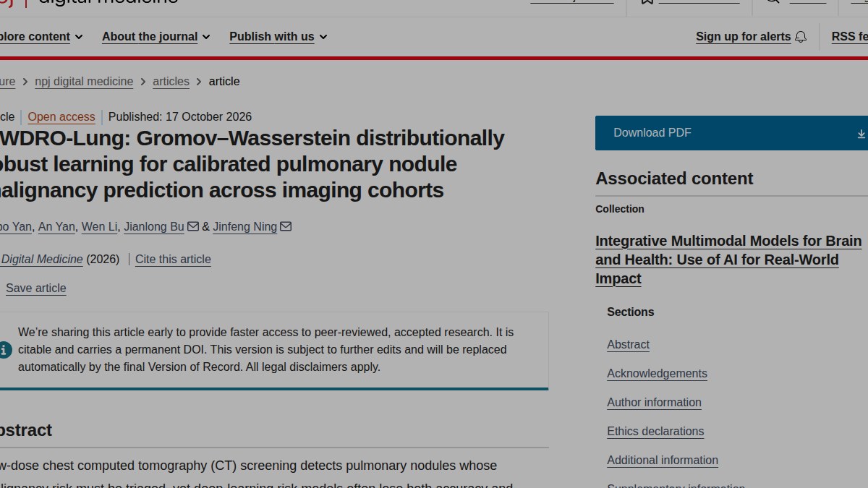
Task: Expand the Publish with us menu
Action: tap(278, 37)
